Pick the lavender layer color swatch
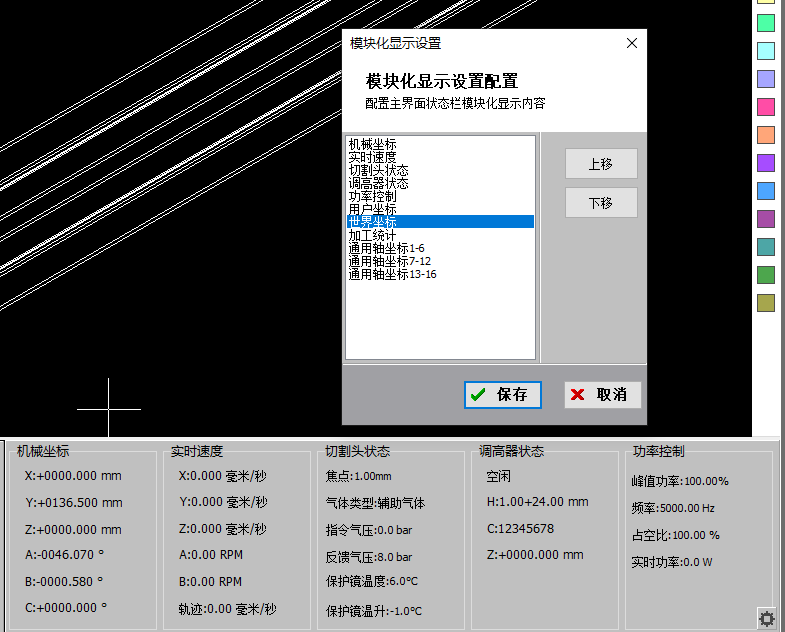The width and height of the screenshot is (785, 632). point(766,79)
